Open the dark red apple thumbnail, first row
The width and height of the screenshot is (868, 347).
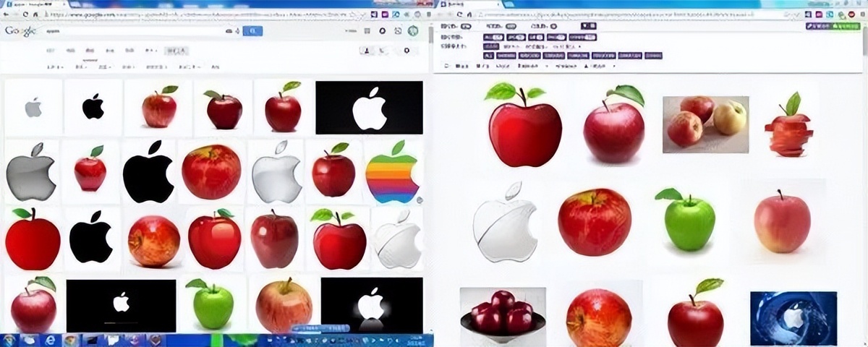point(224,108)
